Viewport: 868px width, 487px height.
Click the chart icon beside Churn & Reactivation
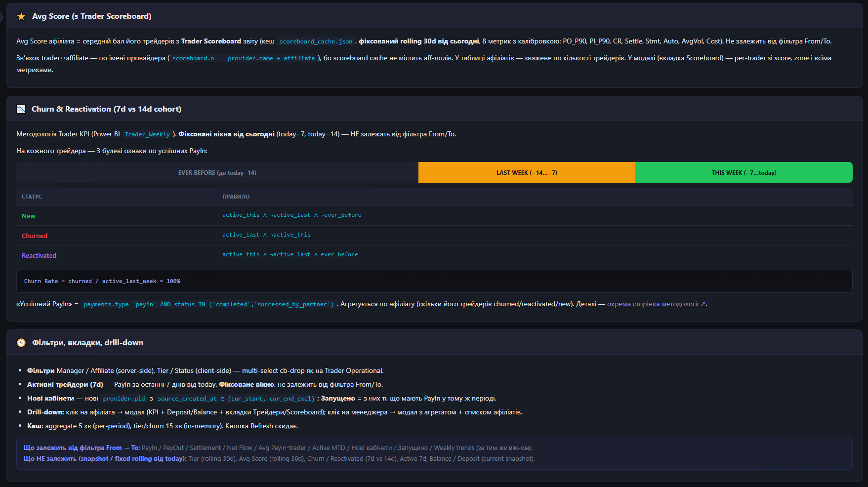(x=21, y=109)
